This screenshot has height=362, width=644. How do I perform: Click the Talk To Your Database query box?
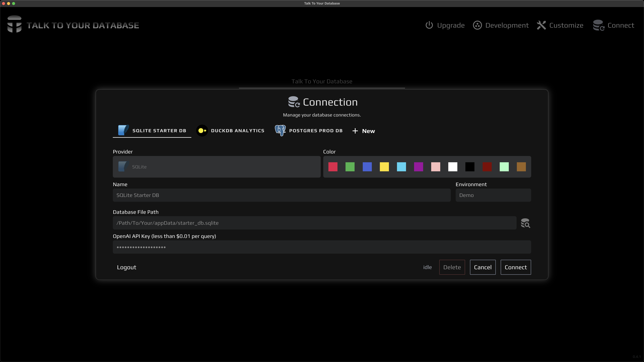pyautogui.click(x=322, y=82)
